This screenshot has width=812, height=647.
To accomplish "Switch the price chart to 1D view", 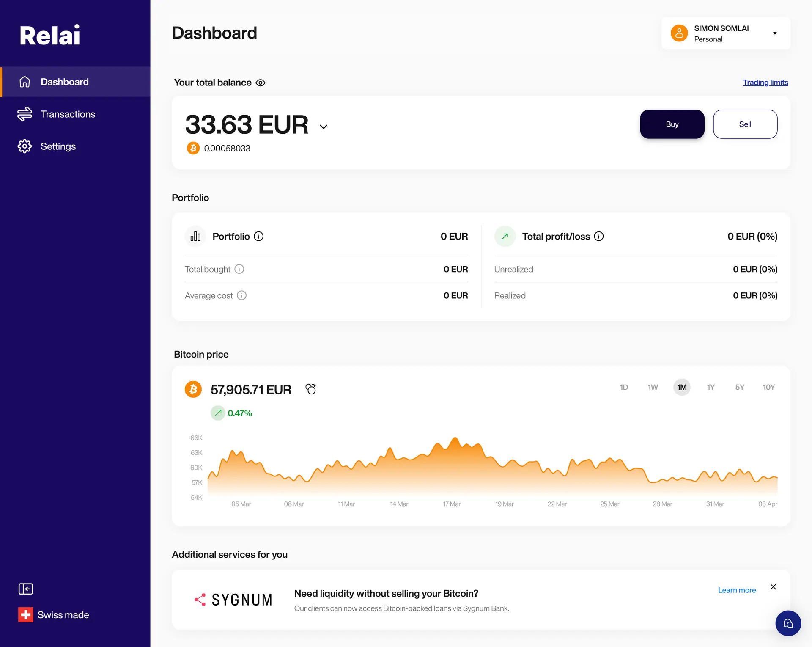I will (624, 387).
